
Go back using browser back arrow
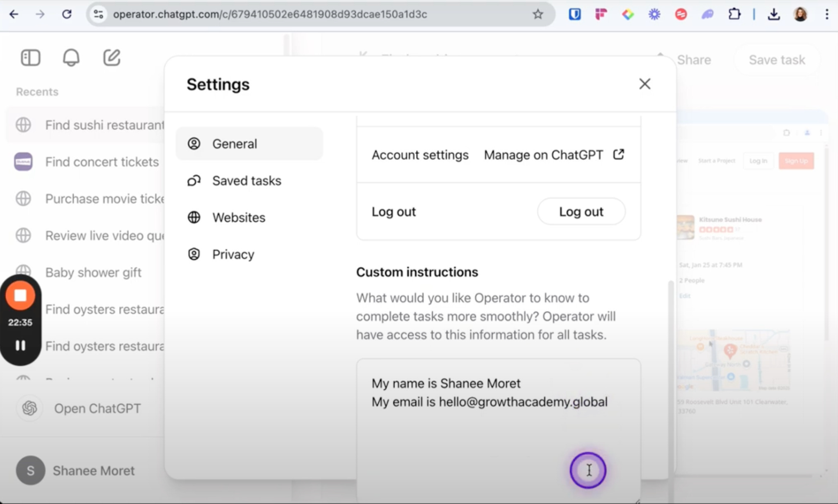(x=14, y=14)
